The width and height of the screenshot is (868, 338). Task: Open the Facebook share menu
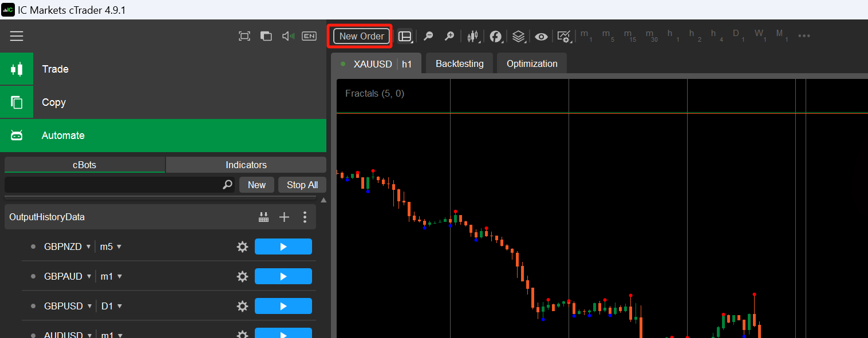coord(496,36)
